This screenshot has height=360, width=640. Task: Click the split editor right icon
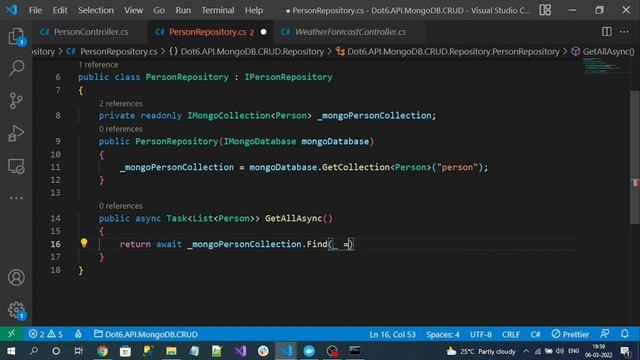tap(607, 31)
